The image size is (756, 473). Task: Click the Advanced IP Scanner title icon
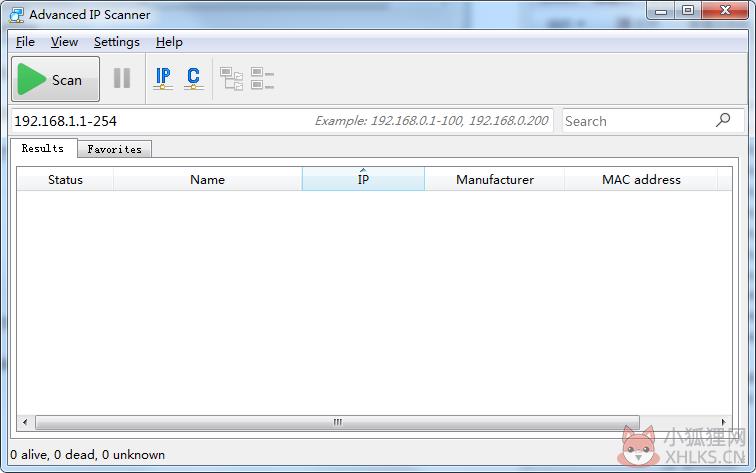16,15
